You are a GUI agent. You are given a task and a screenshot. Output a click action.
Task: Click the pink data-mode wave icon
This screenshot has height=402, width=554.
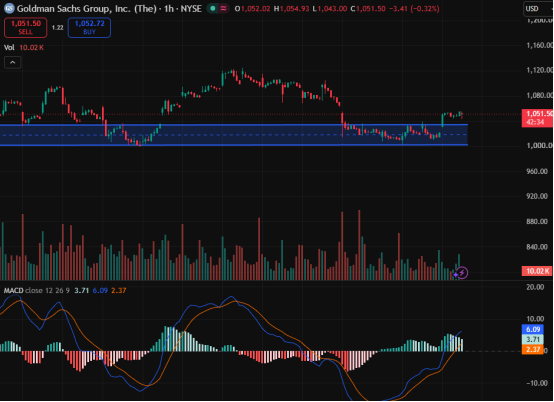223,8
